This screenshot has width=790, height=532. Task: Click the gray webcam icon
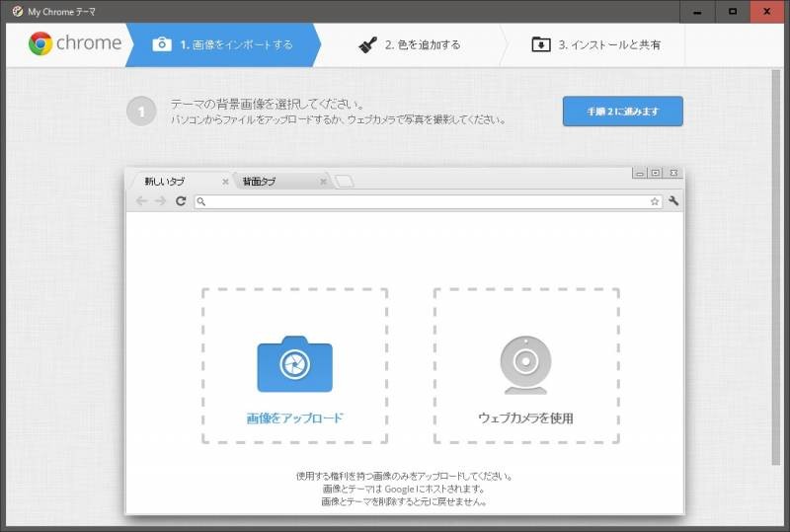click(525, 365)
